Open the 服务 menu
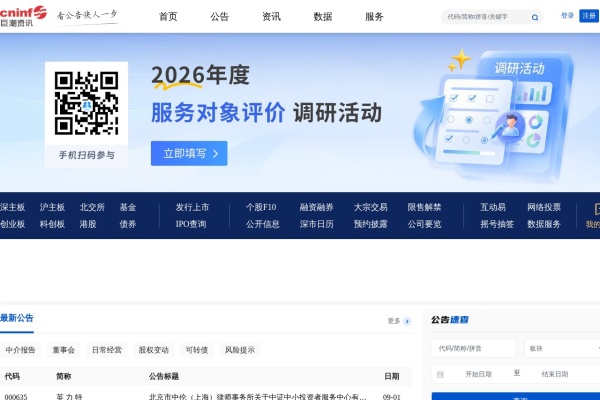Viewport: 600px width, 400px height. (x=374, y=16)
